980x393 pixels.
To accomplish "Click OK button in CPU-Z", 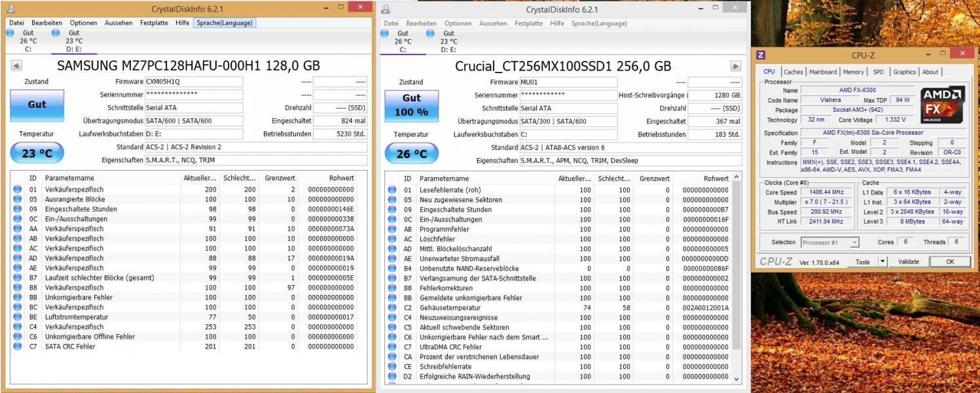I will 950,262.
